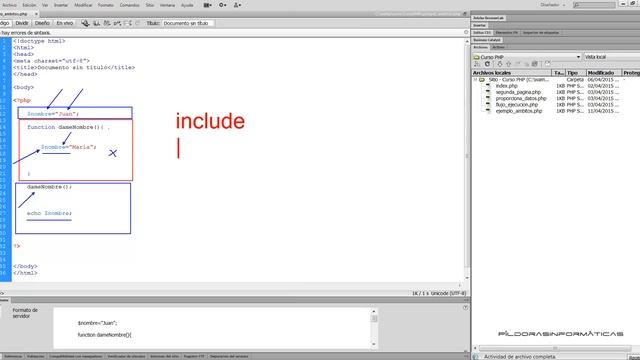
Task: Open the Elementos PA panel tab
Action: coord(507,33)
